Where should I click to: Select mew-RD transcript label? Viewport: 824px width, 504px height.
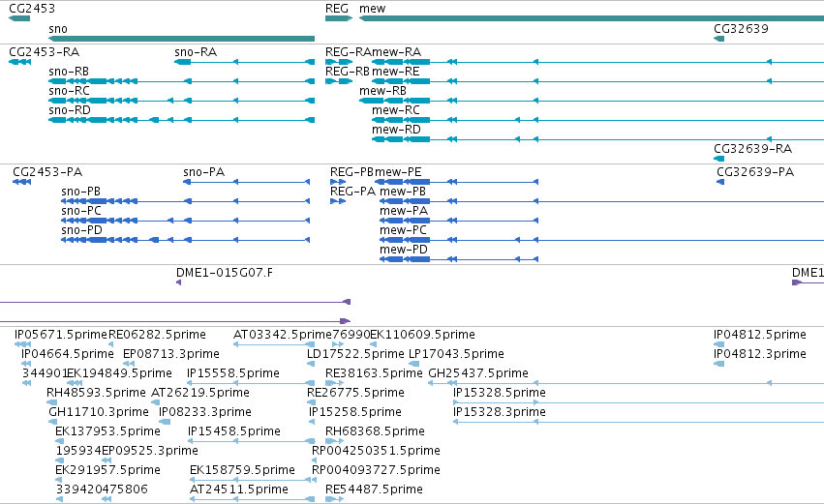(397, 130)
